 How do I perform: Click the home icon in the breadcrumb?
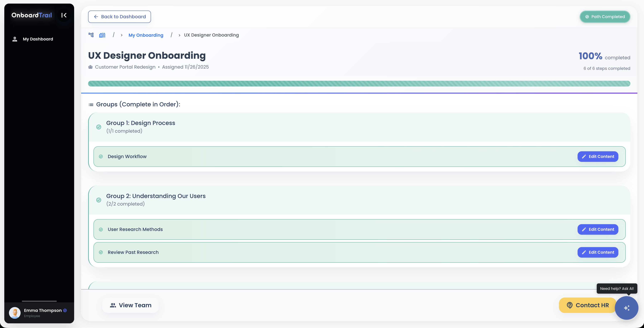102,35
